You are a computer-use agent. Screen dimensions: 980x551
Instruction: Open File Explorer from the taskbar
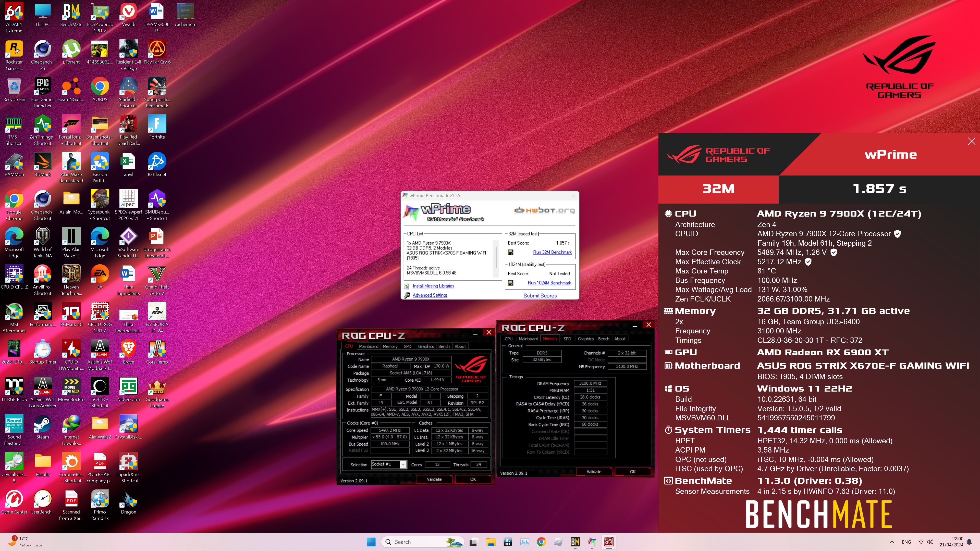tap(490, 542)
